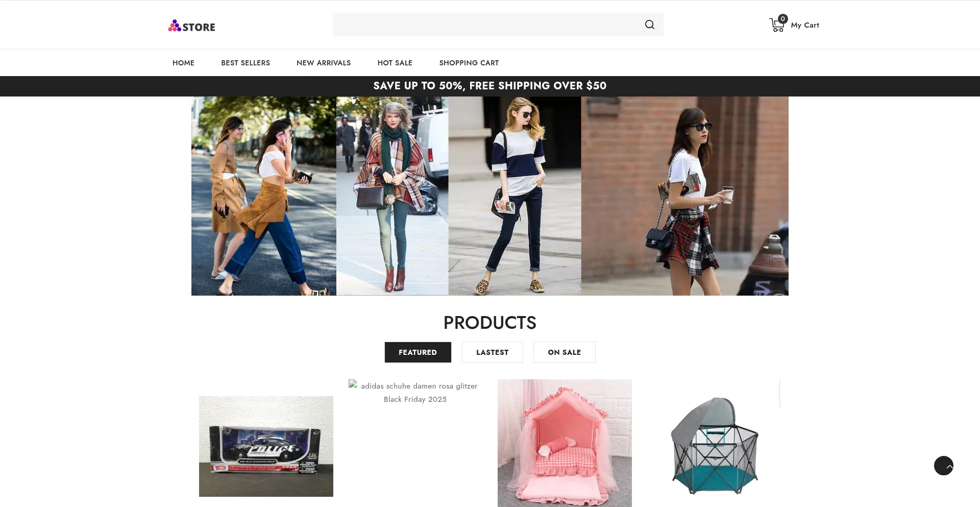
Task: Open the Hot Sale page
Action: tap(395, 63)
